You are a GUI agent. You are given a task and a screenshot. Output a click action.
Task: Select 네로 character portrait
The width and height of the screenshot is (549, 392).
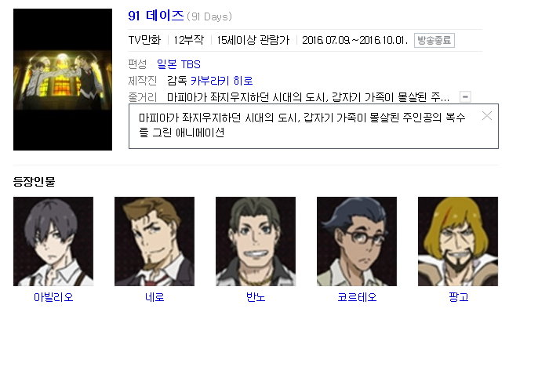(155, 241)
